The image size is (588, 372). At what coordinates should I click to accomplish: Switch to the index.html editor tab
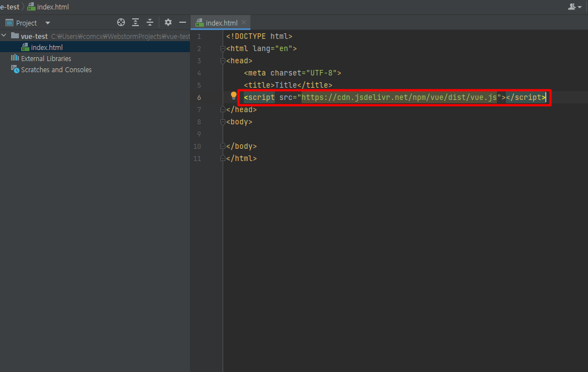[221, 23]
